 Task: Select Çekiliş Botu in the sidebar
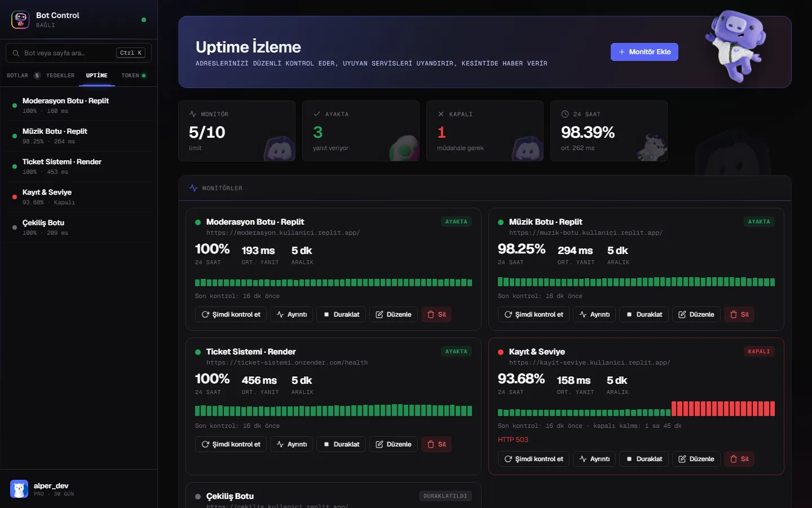tap(79, 227)
